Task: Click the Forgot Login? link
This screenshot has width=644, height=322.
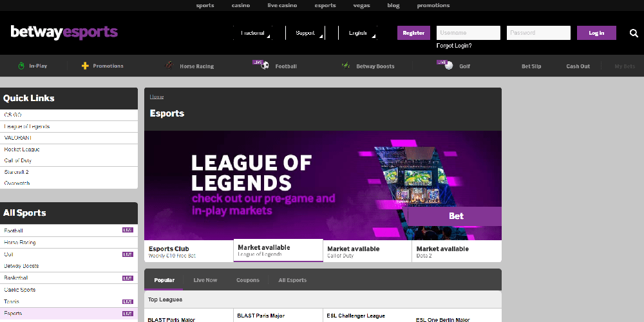Action: [454, 46]
